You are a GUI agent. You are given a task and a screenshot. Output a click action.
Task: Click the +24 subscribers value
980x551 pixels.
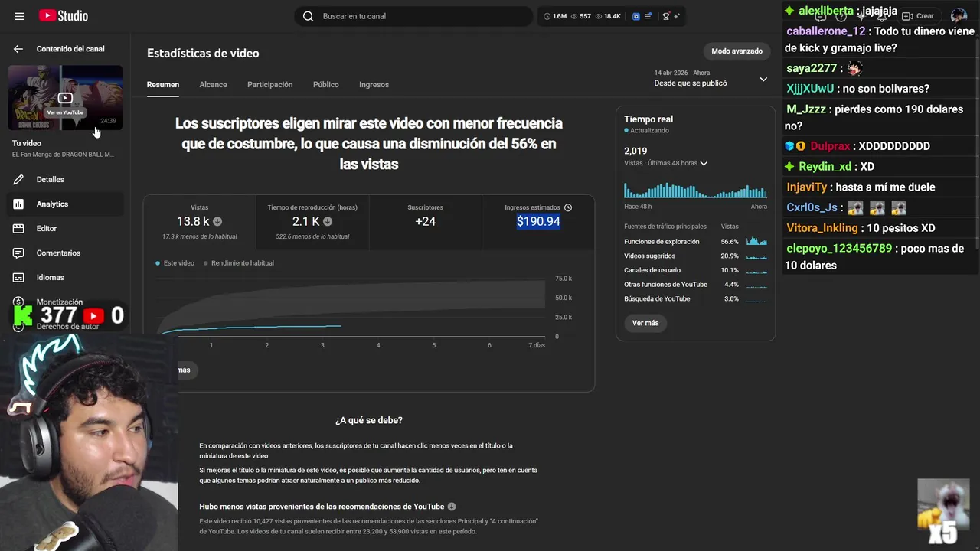point(425,221)
